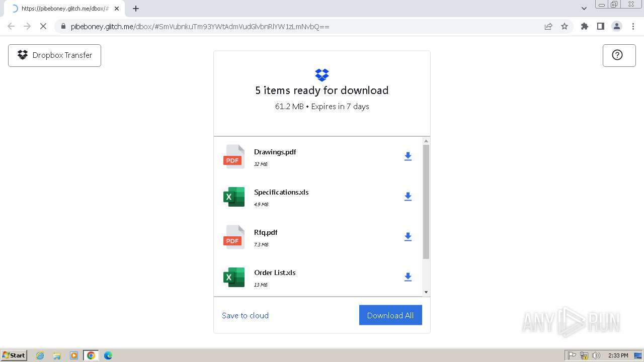This screenshot has width=644, height=362.
Task: Click the PDF icon for Rfq.pdf
Action: 234,237
